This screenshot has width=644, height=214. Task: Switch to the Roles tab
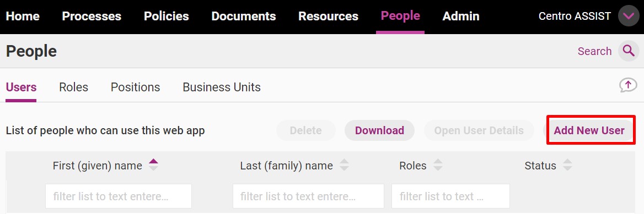73,87
